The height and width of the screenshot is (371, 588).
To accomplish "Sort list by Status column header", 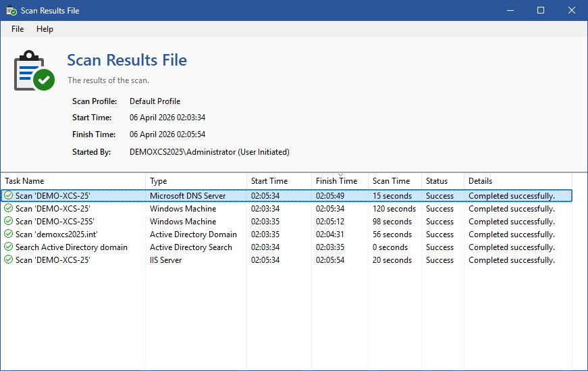I will coord(436,181).
